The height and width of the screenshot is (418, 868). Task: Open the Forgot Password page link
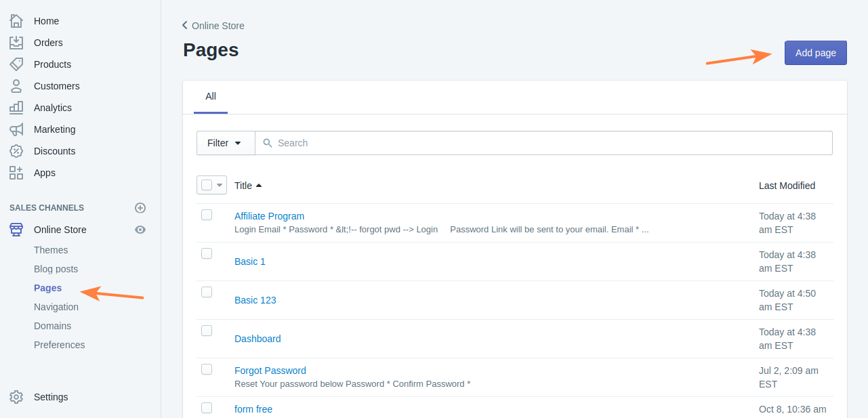(x=270, y=370)
